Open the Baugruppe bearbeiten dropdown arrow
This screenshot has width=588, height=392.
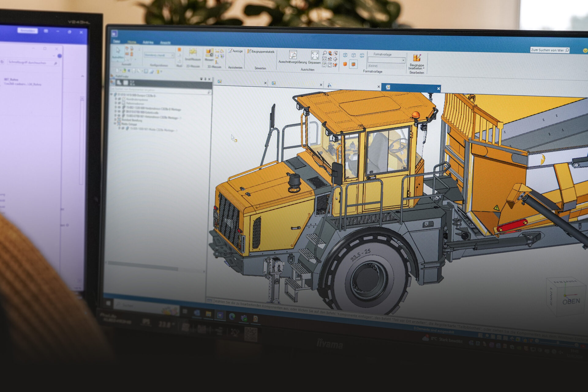424,69
